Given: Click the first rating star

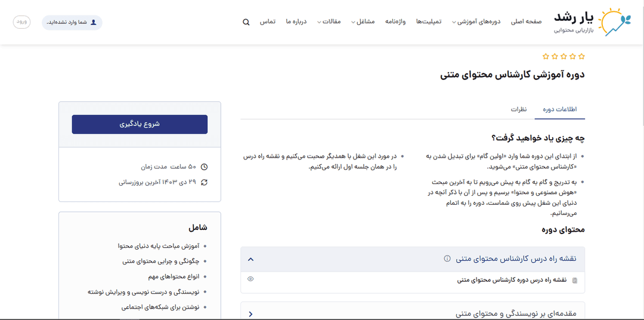Looking at the screenshot, I should point(581,56).
